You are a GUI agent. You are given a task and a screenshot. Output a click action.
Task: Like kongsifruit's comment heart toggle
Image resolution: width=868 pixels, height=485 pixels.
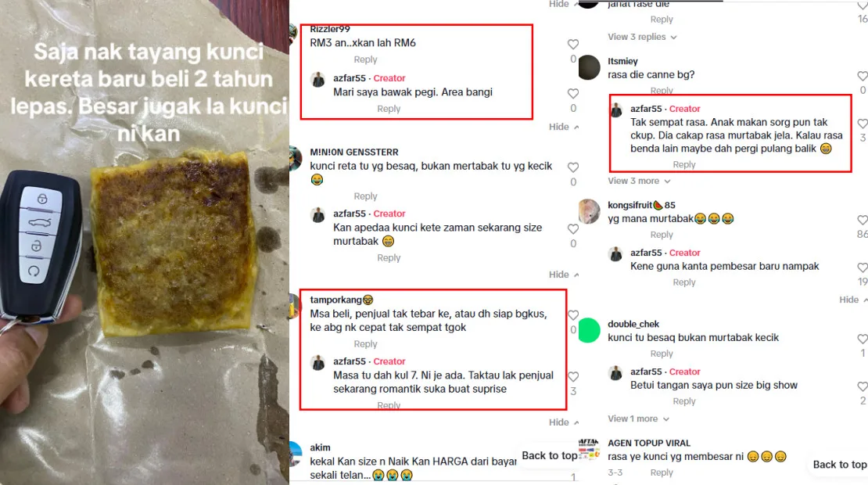click(x=863, y=220)
